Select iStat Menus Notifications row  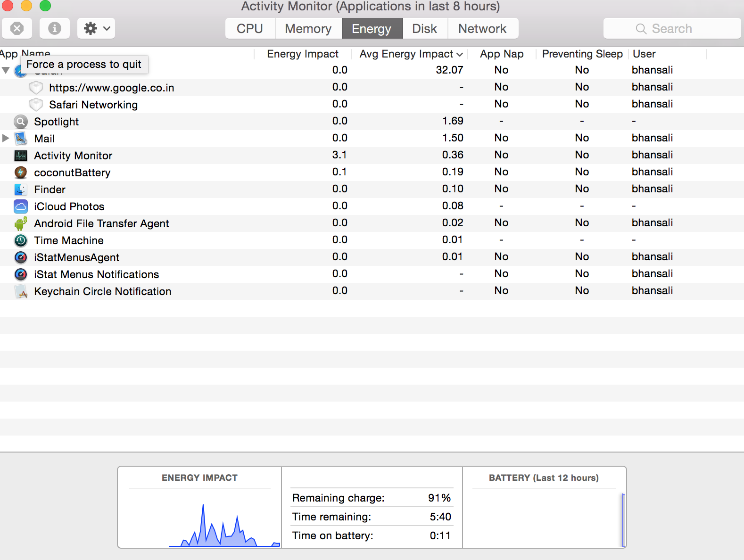coord(372,274)
